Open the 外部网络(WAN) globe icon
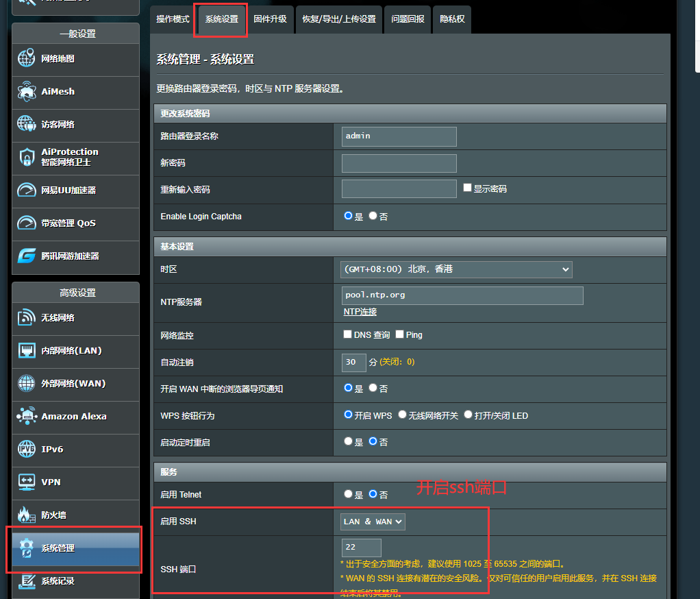This screenshot has height=599, width=700. tap(26, 383)
